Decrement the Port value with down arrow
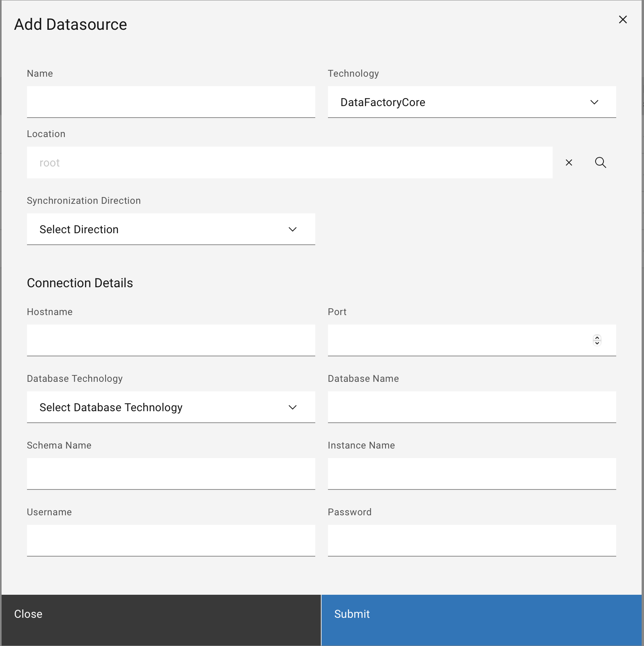This screenshot has height=646, width=644. coord(597,343)
